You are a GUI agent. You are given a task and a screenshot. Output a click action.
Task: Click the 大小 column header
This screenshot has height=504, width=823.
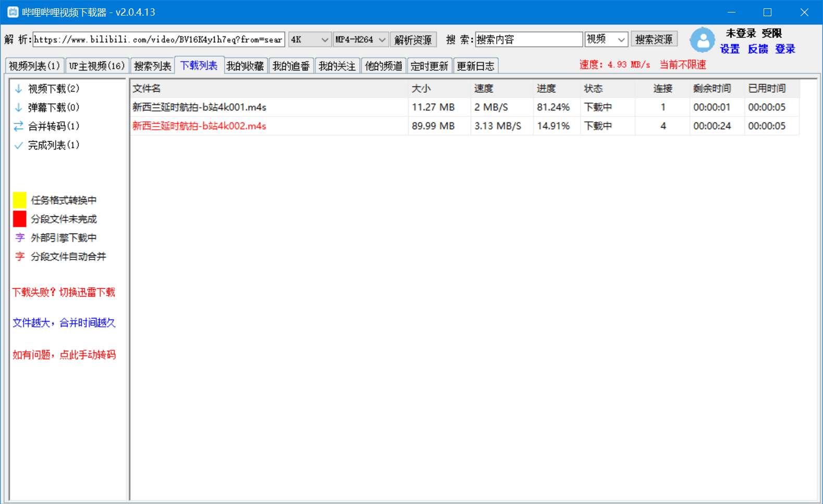439,89
